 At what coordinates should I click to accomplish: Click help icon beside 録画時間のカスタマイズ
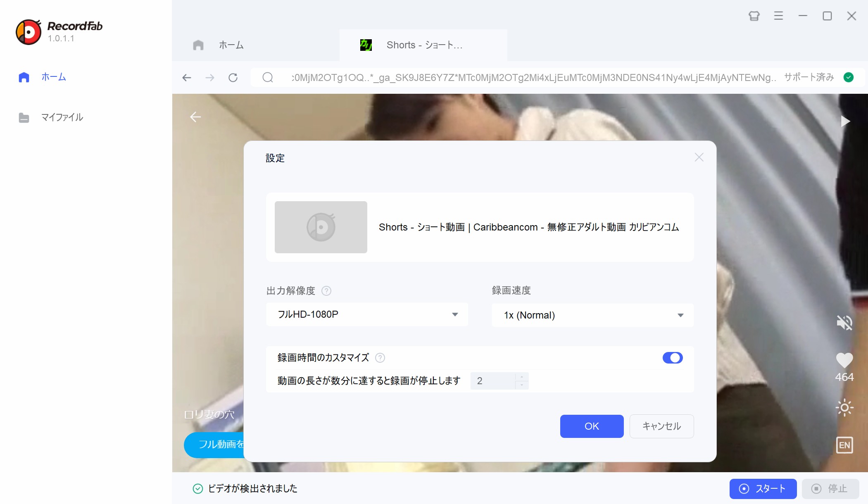380,358
